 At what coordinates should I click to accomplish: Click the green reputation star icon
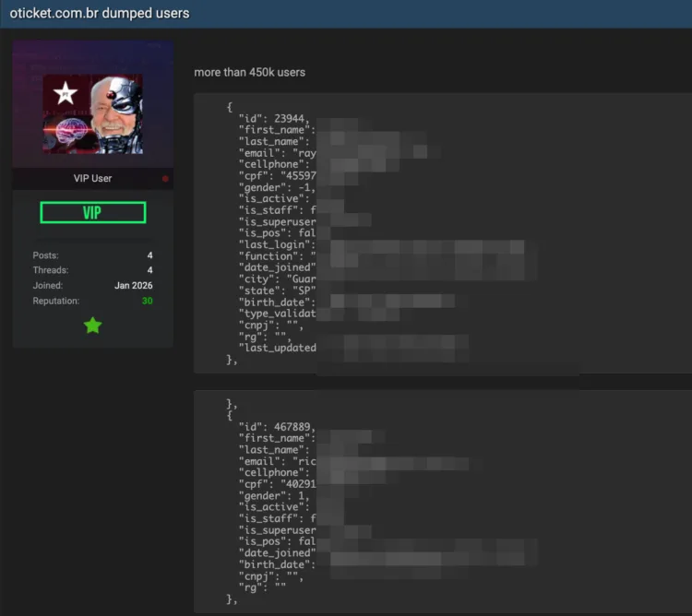[x=92, y=326]
